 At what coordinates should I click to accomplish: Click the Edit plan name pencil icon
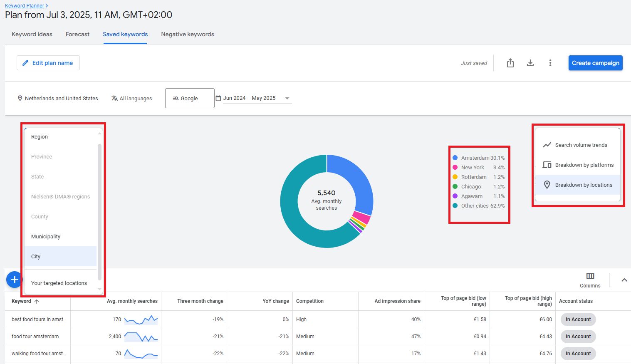click(x=26, y=62)
